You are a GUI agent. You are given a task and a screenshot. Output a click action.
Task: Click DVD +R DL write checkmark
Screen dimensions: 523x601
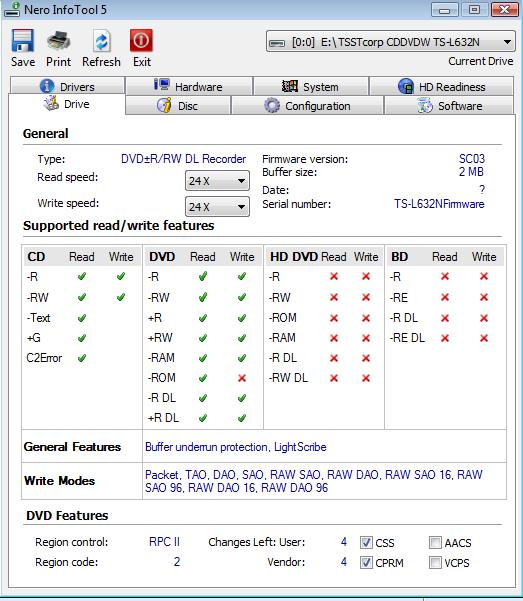242,418
